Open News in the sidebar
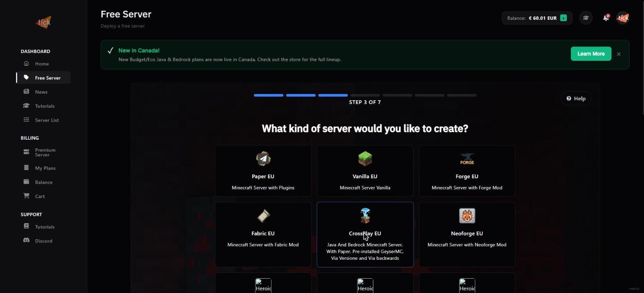 [x=43, y=92]
